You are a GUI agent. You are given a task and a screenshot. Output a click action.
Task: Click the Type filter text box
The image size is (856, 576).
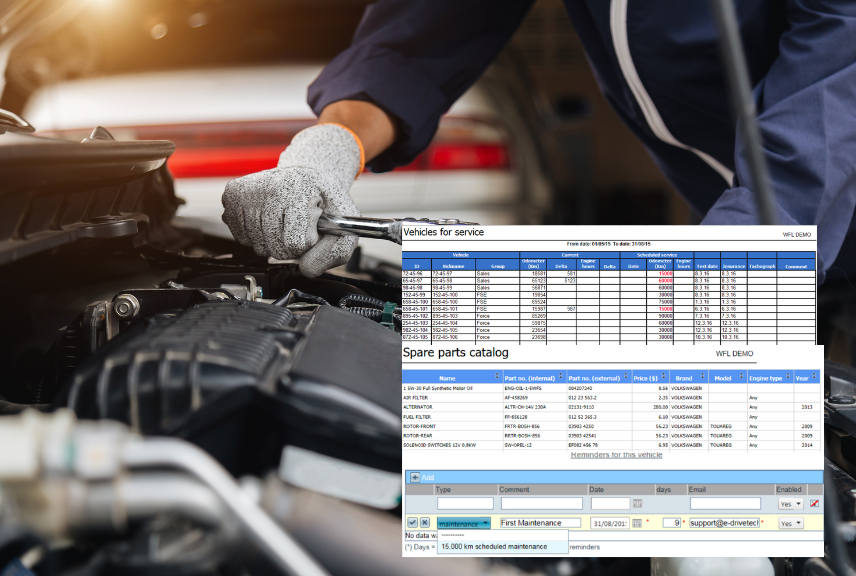coord(465,503)
